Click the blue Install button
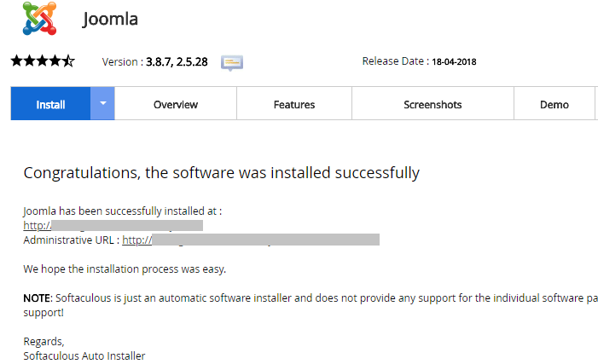598x364 pixels. [x=50, y=103]
